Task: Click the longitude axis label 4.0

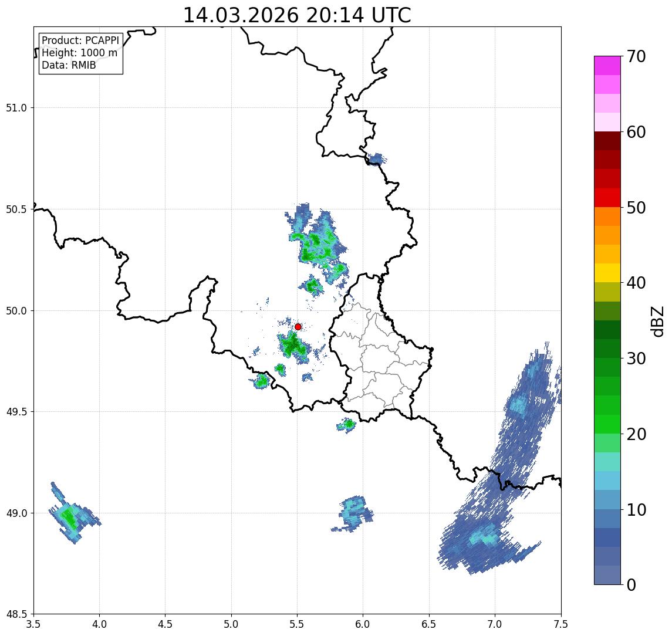Action: pos(99,624)
